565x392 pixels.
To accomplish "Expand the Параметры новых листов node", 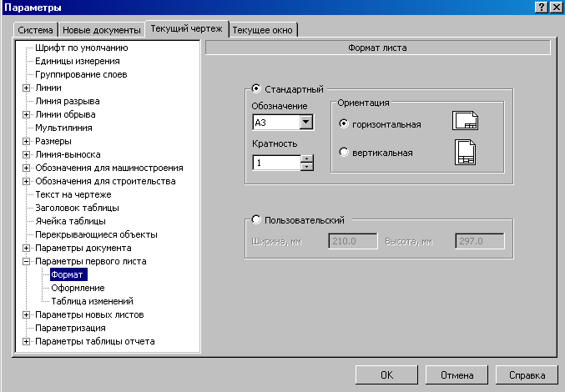I will [x=27, y=314].
